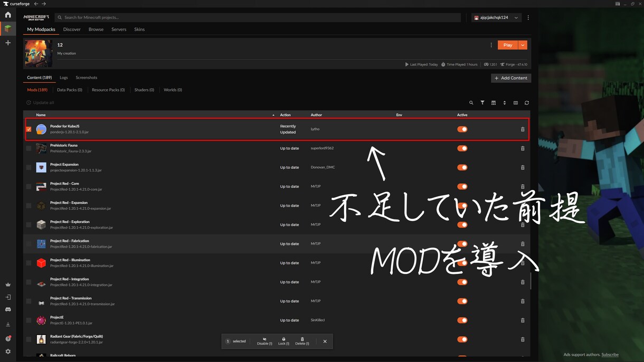Screen dimensions: 644x362
Task: Click the mod list vertical scrollbar
Action: tap(530, 281)
